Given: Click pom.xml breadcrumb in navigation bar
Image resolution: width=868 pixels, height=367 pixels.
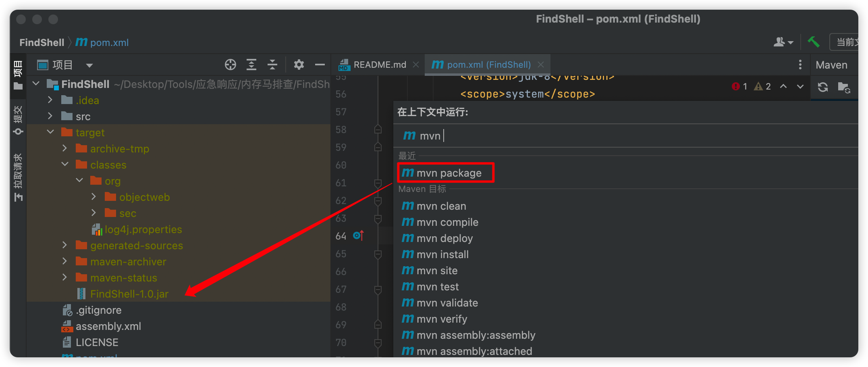Looking at the screenshot, I should (102, 42).
